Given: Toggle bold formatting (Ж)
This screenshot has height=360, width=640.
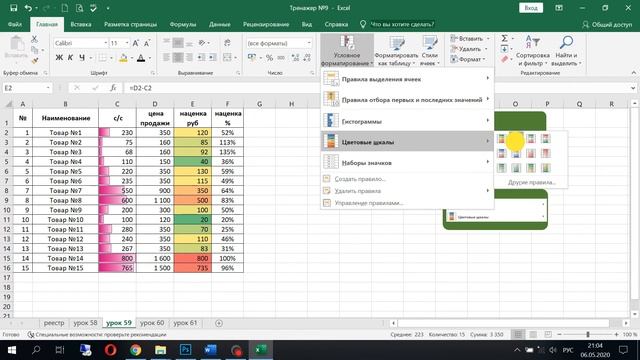Looking at the screenshot, I should (x=59, y=58).
